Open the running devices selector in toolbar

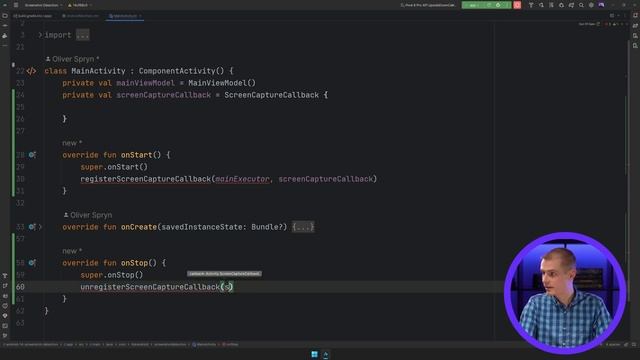[x=428, y=5]
